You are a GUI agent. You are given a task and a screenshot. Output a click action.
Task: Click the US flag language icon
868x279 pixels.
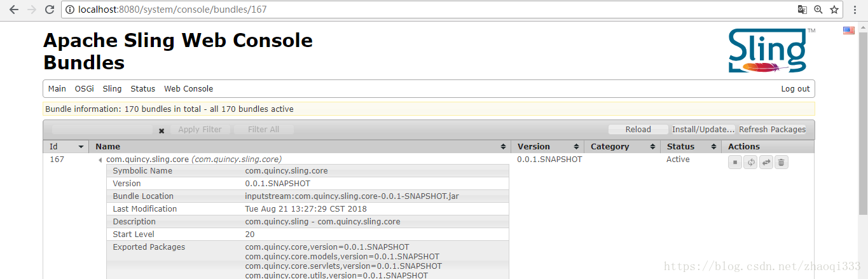(x=849, y=31)
